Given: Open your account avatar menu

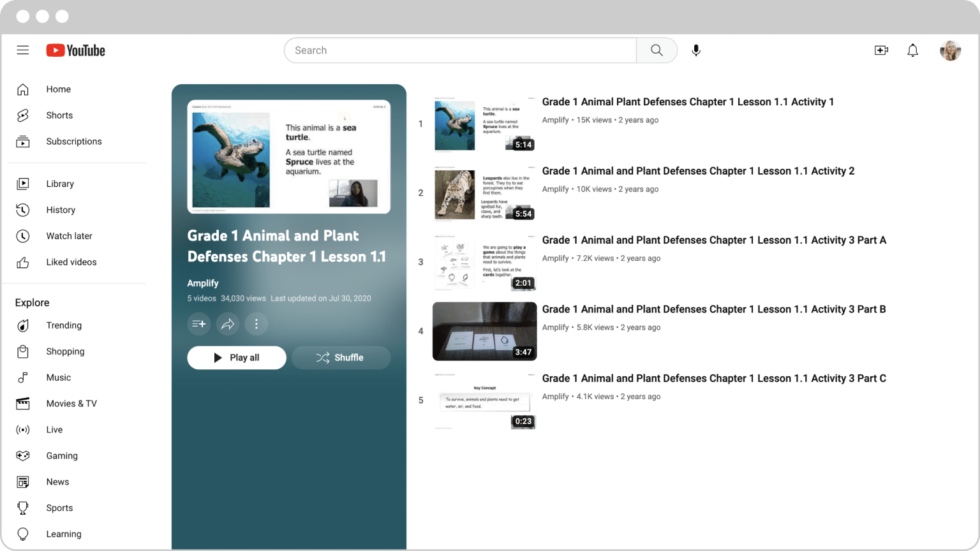Looking at the screenshot, I should pos(950,50).
